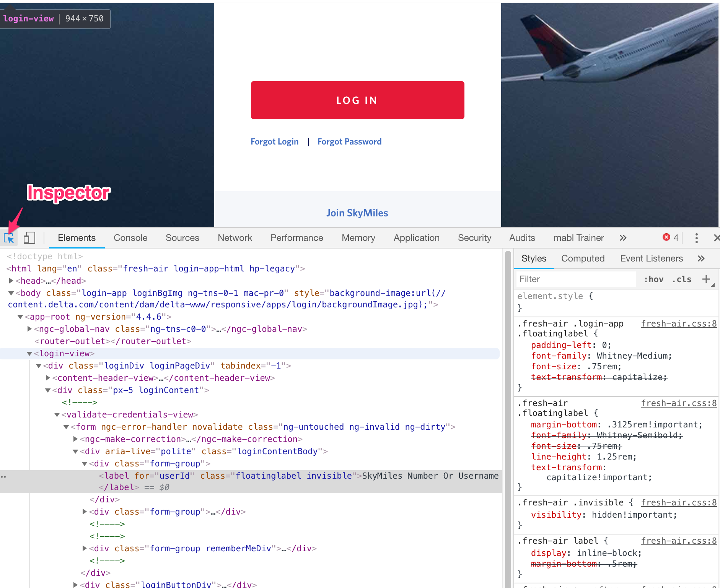The image size is (720, 588).
Task: Close the DevTools panel
Action: point(716,238)
